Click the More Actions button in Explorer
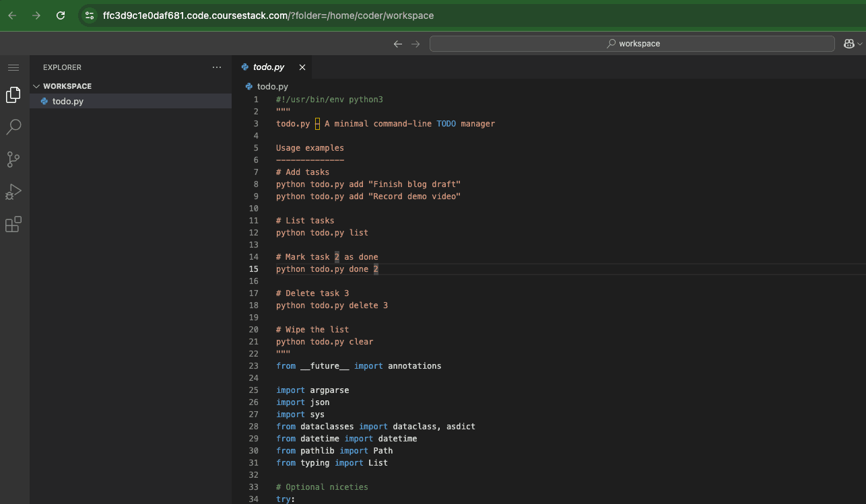This screenshot has height=504, width=866. pos(216,67)
